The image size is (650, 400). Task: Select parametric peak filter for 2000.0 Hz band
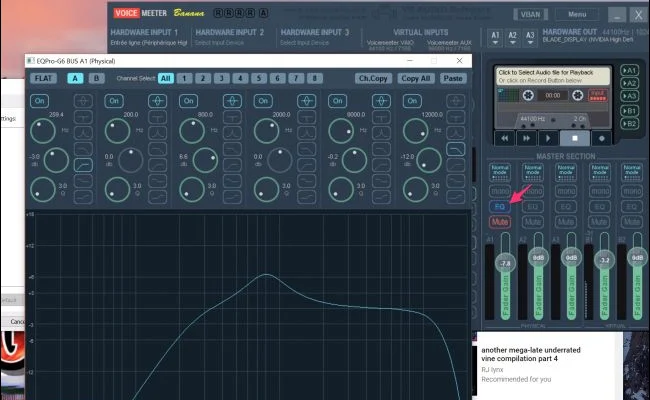click(x=307, y=101)
